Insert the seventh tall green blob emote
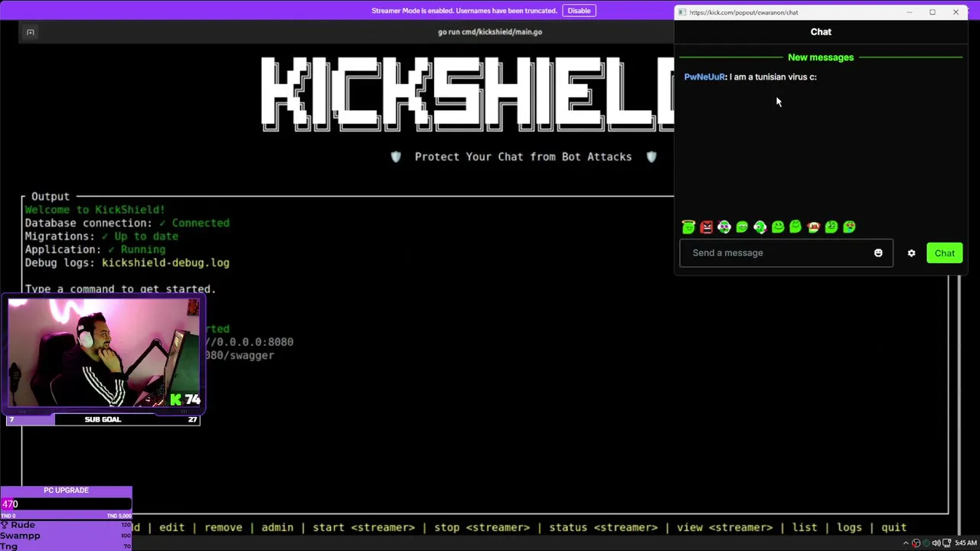The height and width of the screenshot is (551, 980). point(795,227)
